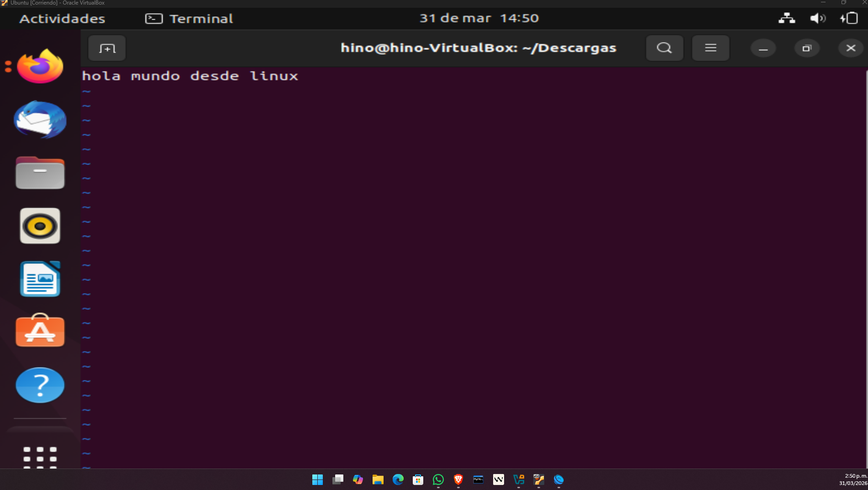This screenshot has height=490, width=868.
Task: Show the applications grid in the dock
Action: coord(40,457)
